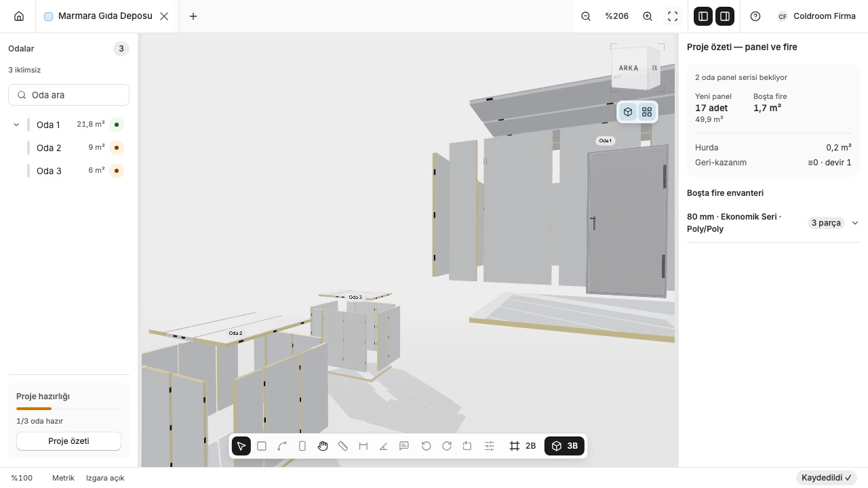Click Metrik units in the status bar
Viewport: 868px width, 488px height.
click(63, 478)
